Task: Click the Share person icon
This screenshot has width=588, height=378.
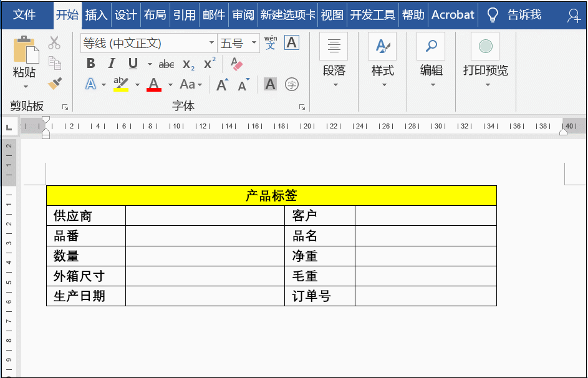Action: point(574,16)
